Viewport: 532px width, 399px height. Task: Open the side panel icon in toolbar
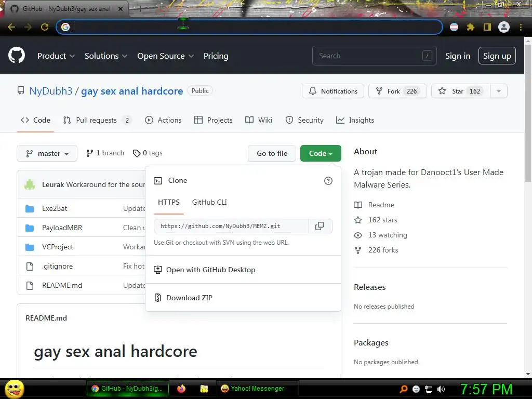click(487, 27)
